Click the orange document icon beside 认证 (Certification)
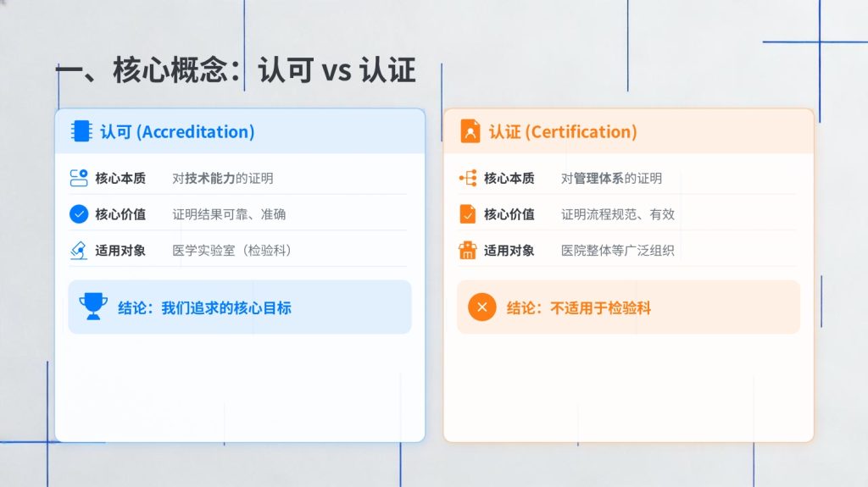Screen dimensions: 868x487 tap(470, 131)
